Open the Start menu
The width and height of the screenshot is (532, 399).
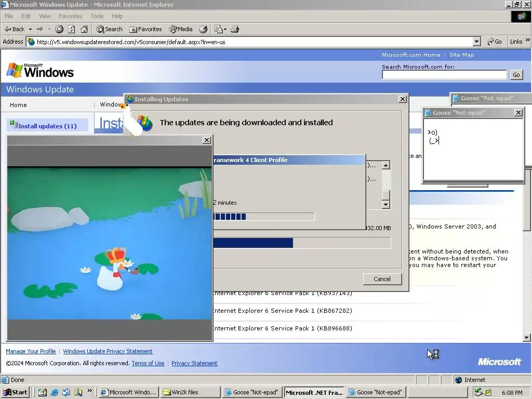pos(15,392)
